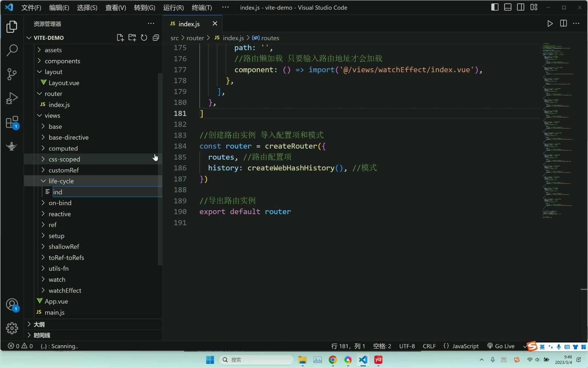Start Go Live server from status bar
Image resolution: width=588 pixels, height=368 pixels.
(x=501, y=346)
